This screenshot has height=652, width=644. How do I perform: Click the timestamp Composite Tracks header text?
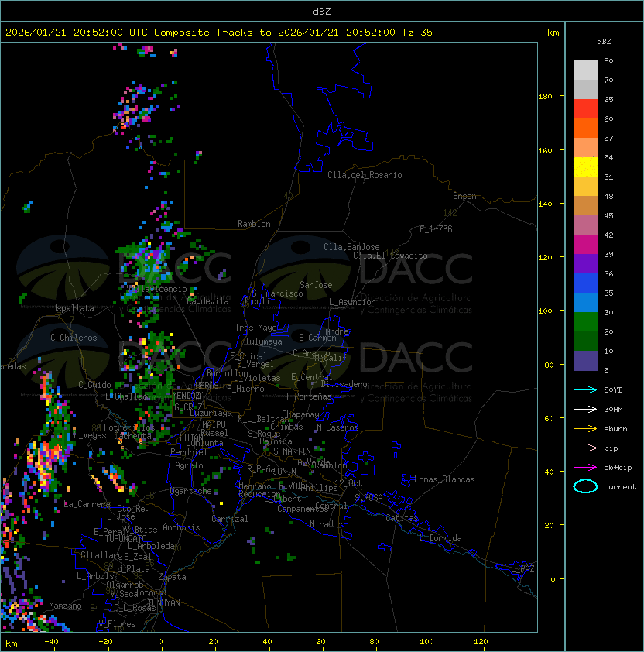(219, 33)
